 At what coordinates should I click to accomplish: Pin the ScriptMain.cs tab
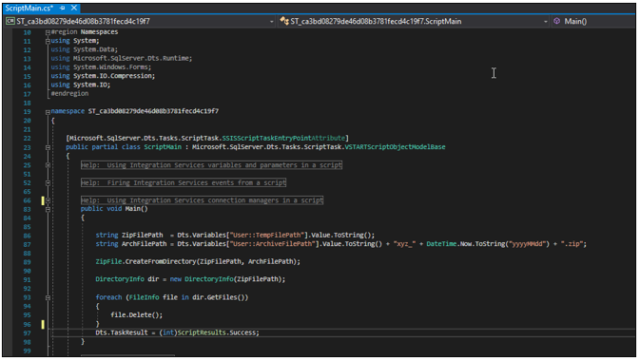62,8
